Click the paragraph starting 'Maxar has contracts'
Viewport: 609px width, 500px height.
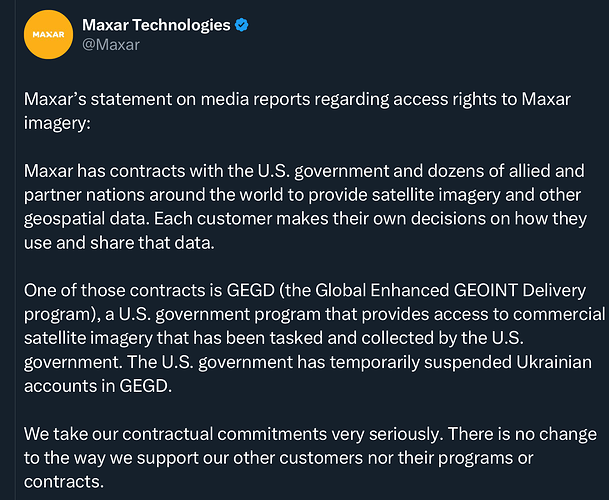[305, 207]
